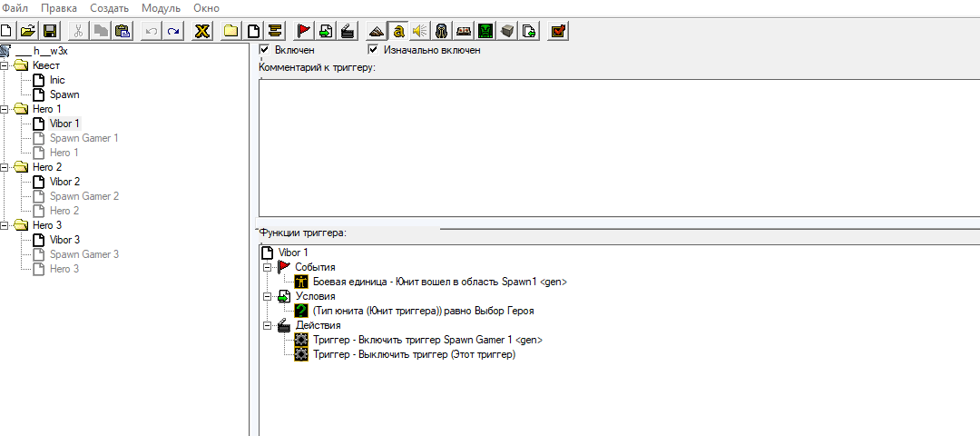Select the condition 'равно Выбор Героя'
The image size is (980, 436).
pos(423,311)
